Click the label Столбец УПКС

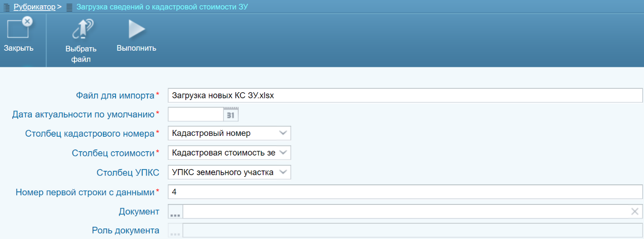(x=128, y=173)
